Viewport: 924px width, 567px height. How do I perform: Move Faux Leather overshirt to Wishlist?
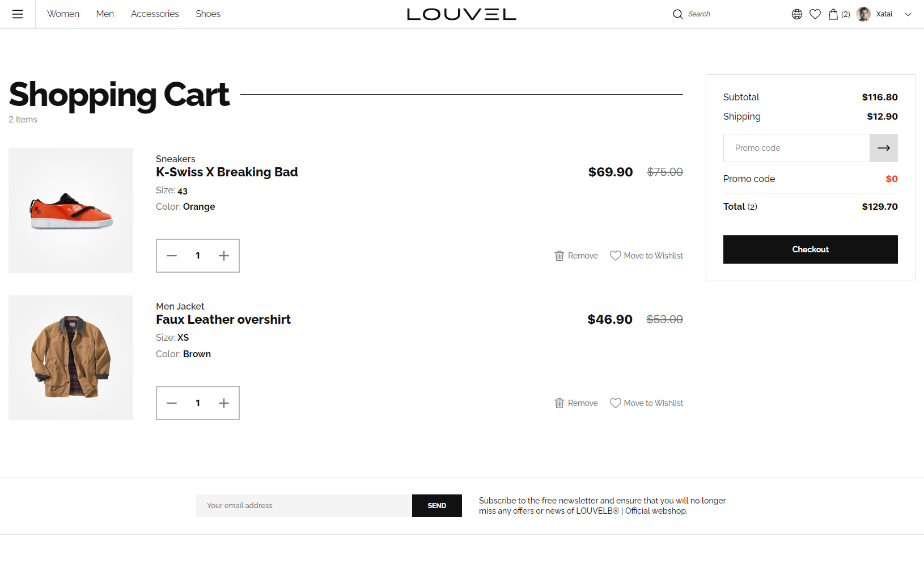647,403
